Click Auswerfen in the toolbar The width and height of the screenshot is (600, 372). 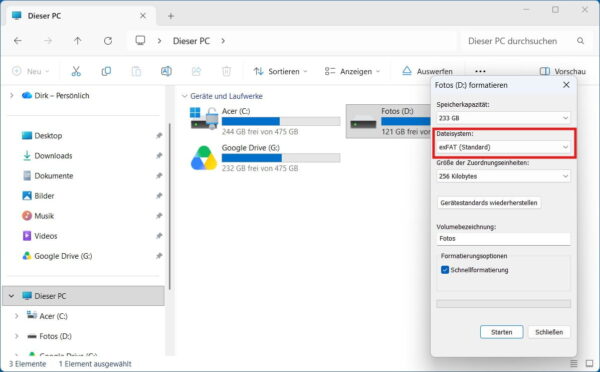(x=427, y=71)
